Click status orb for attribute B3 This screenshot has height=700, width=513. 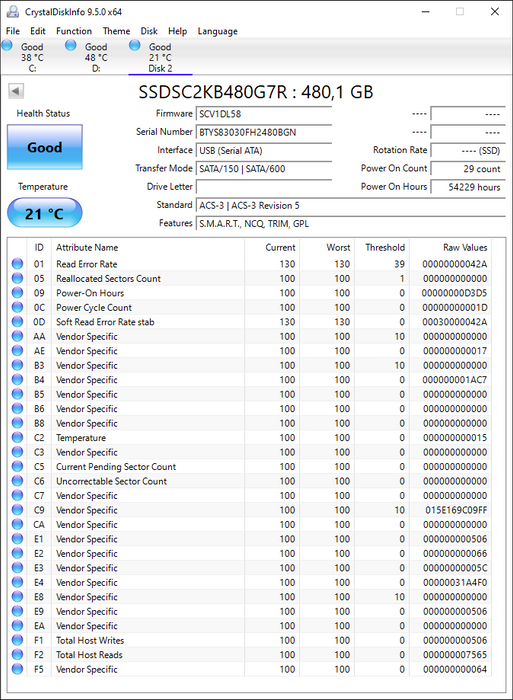point(17,365)
